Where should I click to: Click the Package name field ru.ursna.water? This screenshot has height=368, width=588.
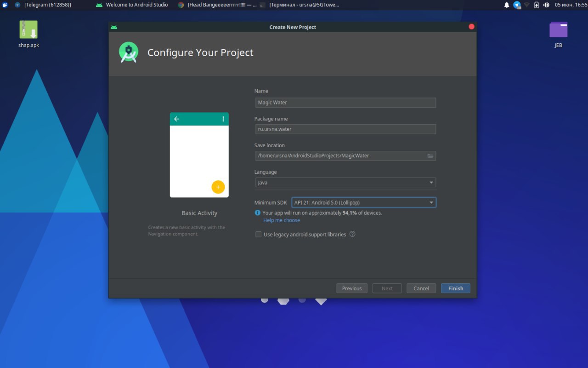pyautogui.click(x=345, y=129)
